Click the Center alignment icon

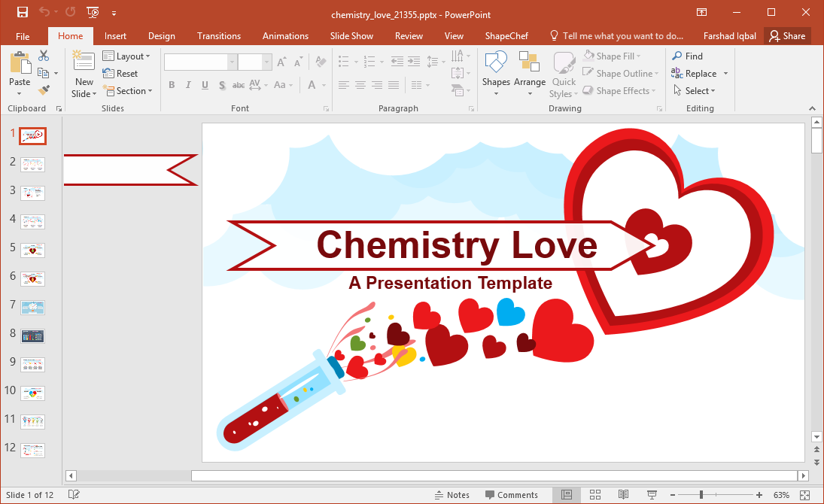[x=360, y=85]
